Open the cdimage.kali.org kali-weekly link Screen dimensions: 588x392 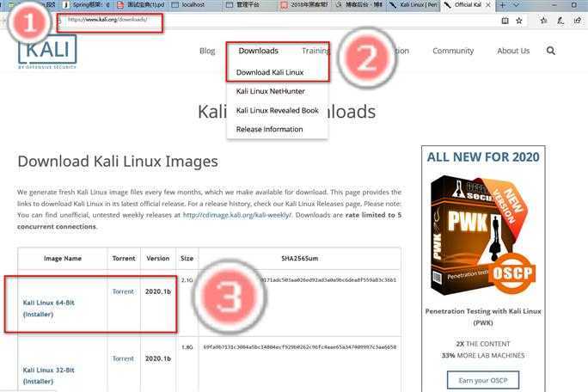(236, 215)
